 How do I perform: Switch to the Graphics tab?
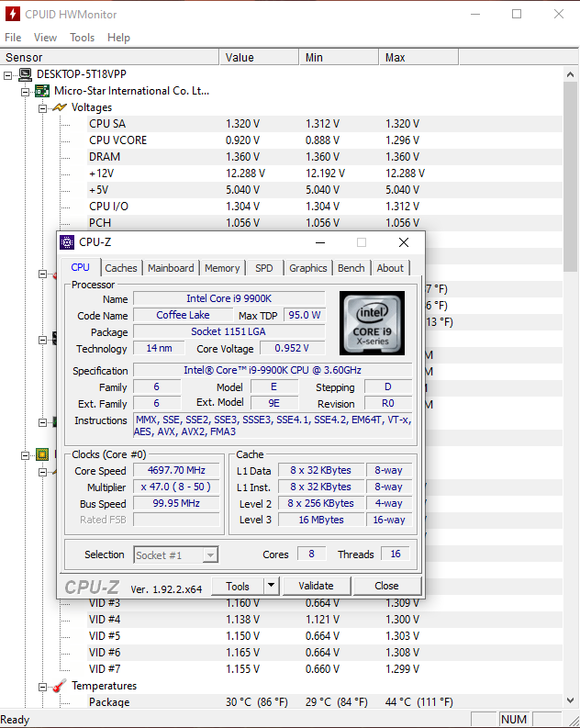(x=308, y=268)
